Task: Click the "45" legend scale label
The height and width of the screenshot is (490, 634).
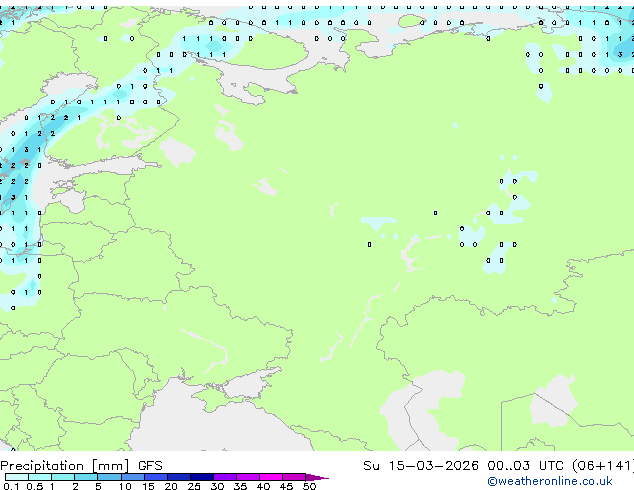Action: (286, 486)
